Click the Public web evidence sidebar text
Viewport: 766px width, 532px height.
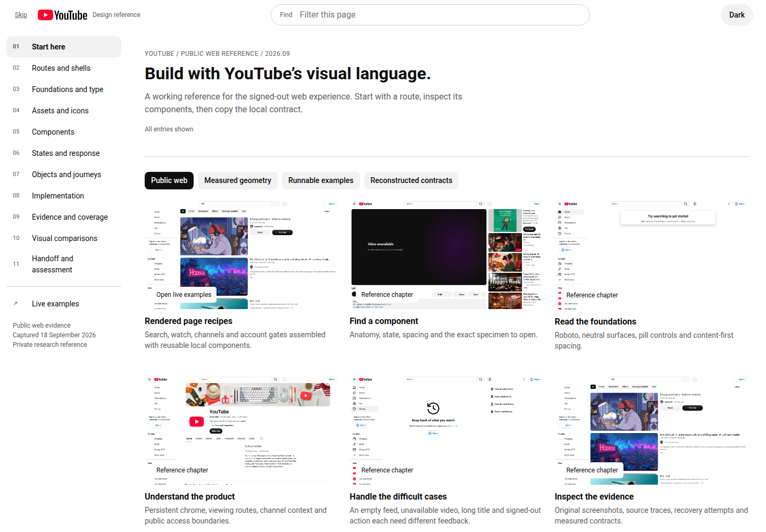coord(41,326)
